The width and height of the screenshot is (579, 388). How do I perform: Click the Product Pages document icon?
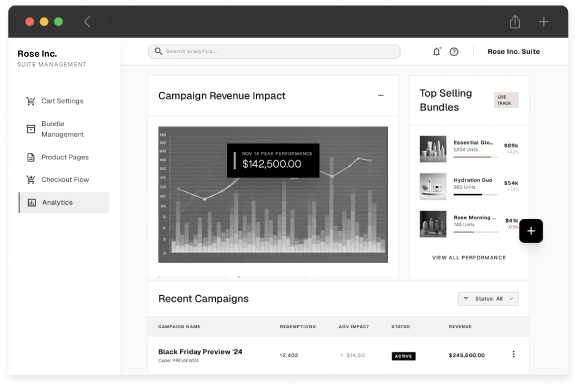(x=31, y=157)
